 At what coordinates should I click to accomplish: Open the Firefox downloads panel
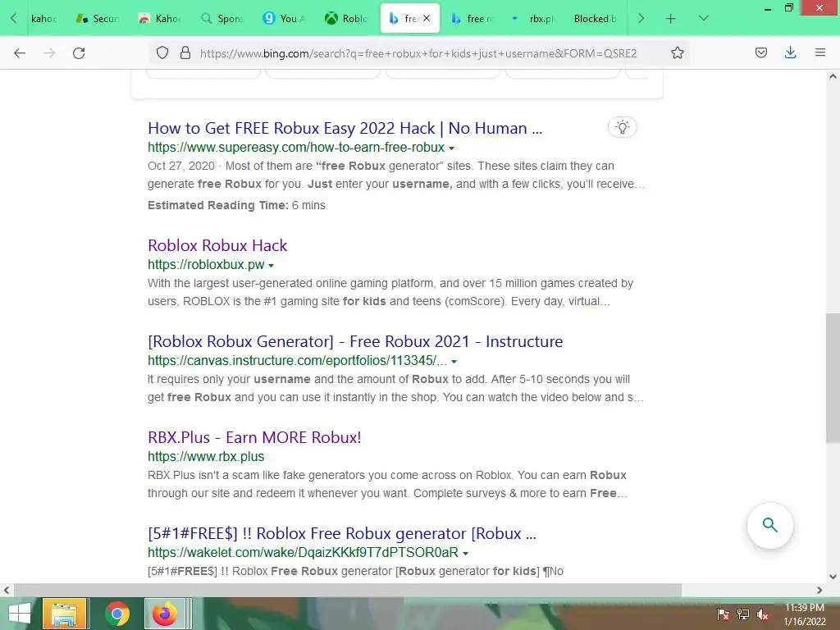(x=790, y=52)
